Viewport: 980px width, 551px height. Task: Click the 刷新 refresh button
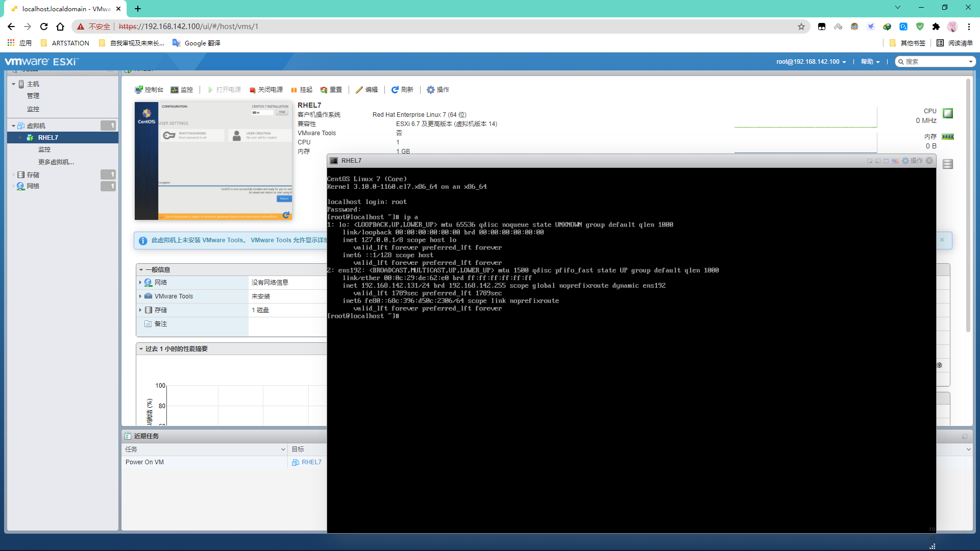point(402,90)
